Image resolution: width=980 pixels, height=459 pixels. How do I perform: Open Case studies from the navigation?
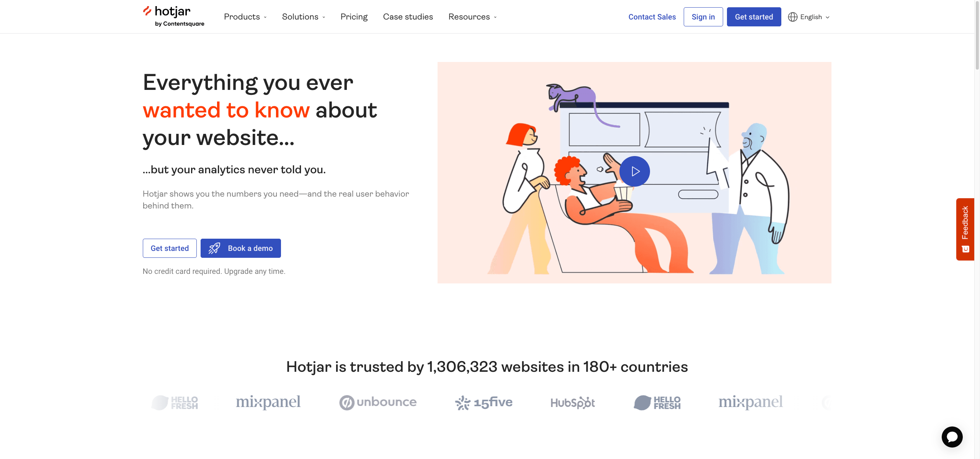(x=408, y=17)
